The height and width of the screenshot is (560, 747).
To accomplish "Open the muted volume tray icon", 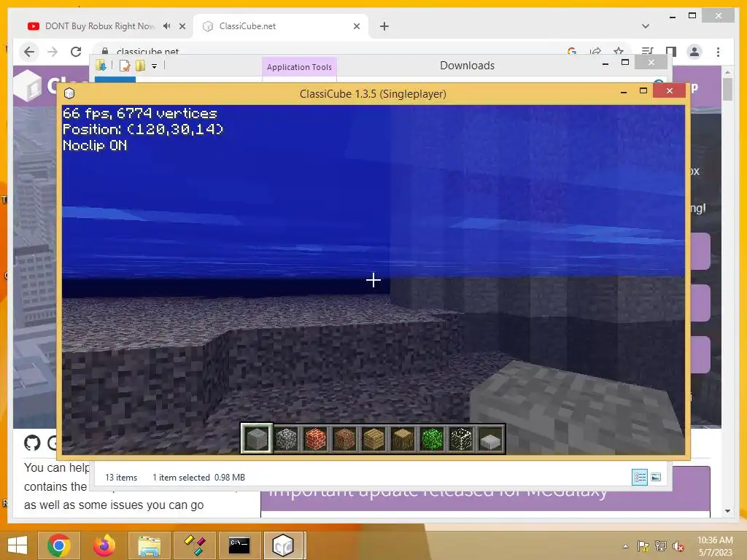I will pos(678,546).
